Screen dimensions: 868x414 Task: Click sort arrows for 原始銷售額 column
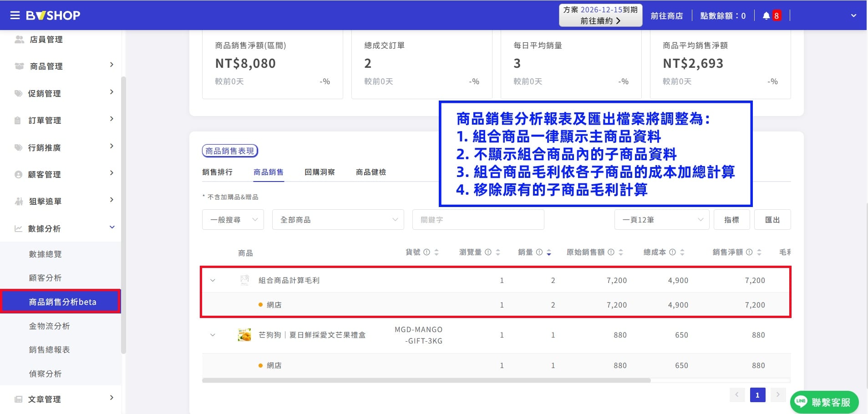click(621, 252)
